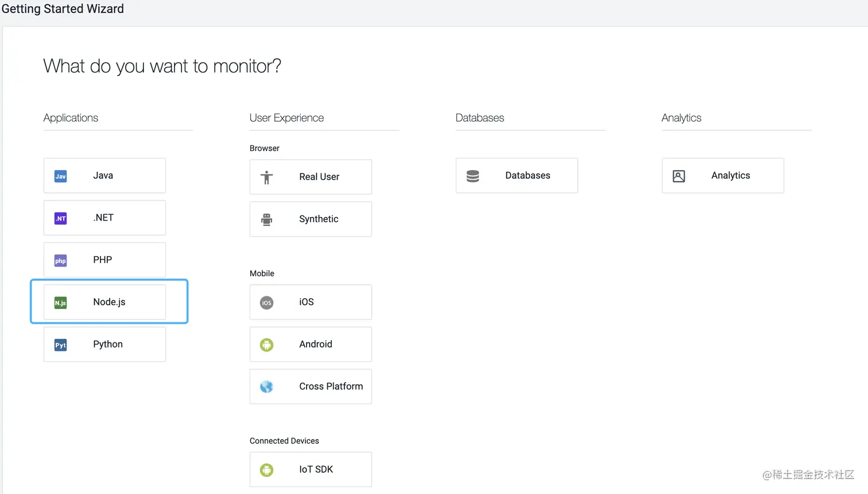Click the Python blue icon
868x494 pixels.
pyautogui.click(x=60, y=345)
